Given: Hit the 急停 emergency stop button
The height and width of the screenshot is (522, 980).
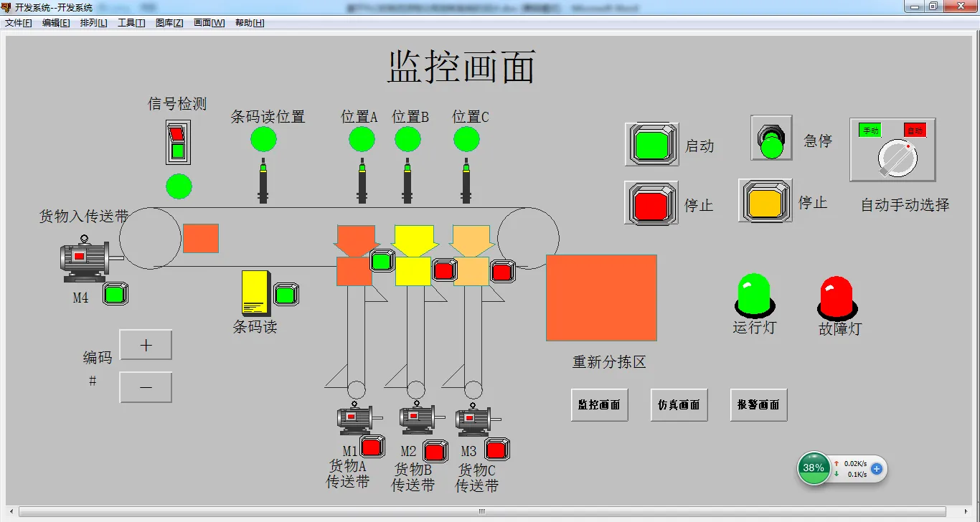Looking at the screenshot, I should pos(771,138).
